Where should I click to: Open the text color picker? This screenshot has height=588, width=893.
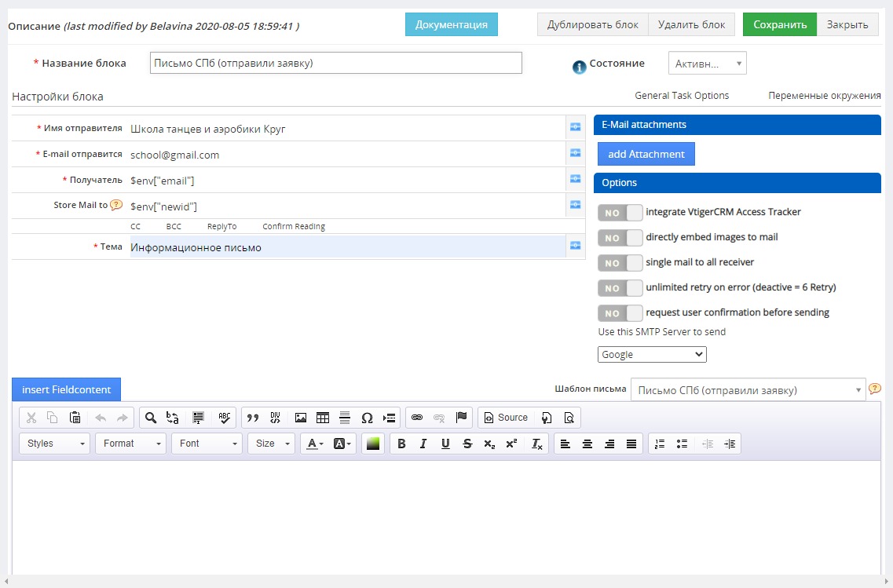point(315,444)
